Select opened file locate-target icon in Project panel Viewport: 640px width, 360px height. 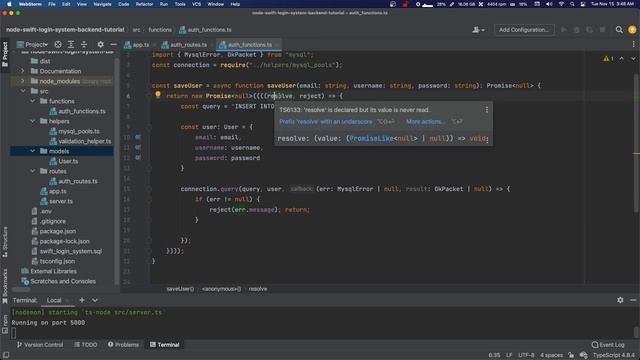58,44
